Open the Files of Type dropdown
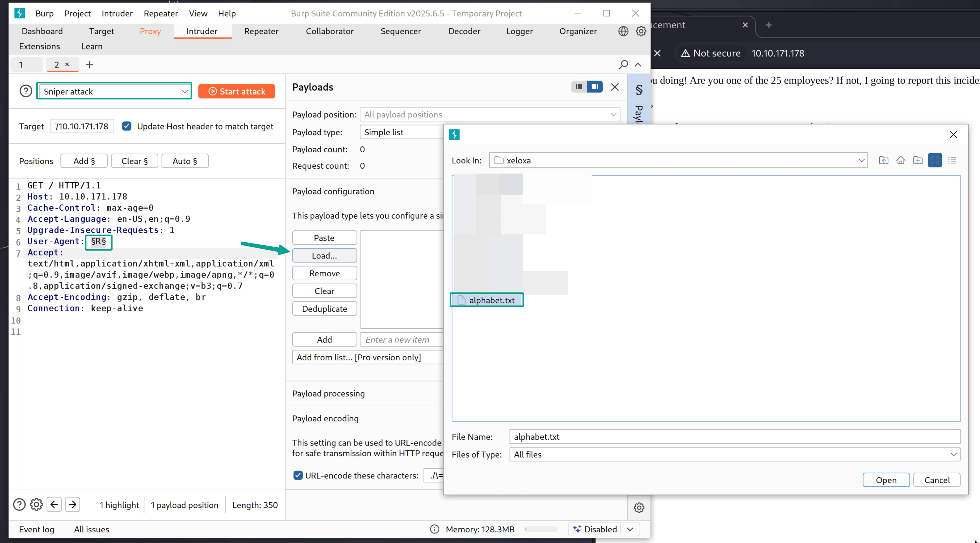Screen dimensions: 980x543 pos(953,454)
